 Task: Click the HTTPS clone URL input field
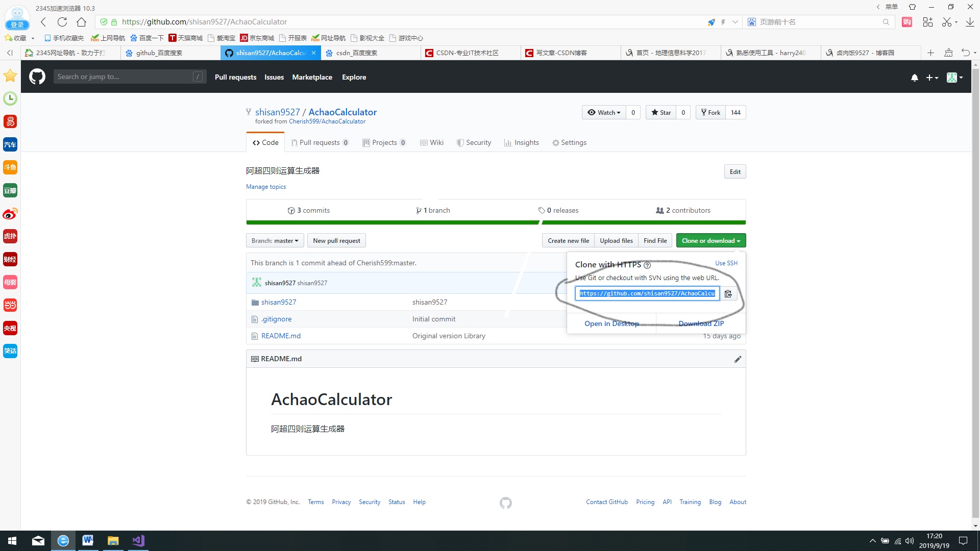point(648,293)
